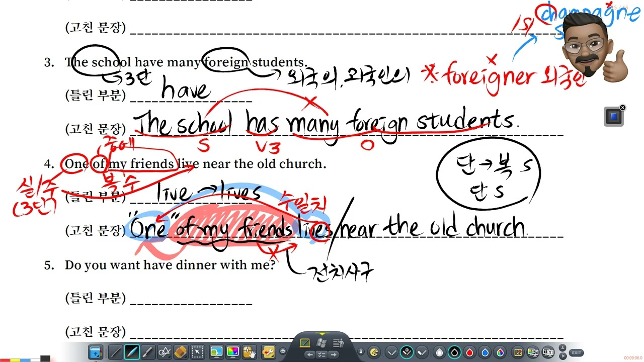
Task: Open the screen background monitor tool
Action: [x=216, y=352]
